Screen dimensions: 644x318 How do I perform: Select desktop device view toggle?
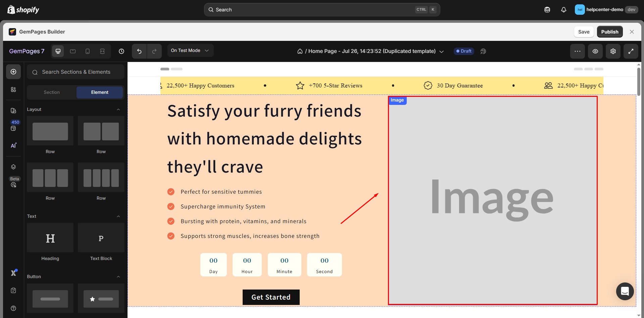[58, 51]
